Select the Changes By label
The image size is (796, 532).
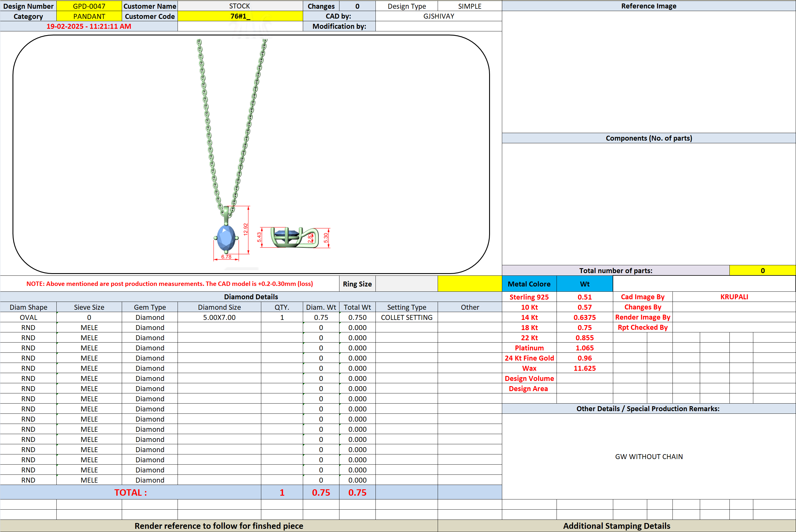[643, 307]
